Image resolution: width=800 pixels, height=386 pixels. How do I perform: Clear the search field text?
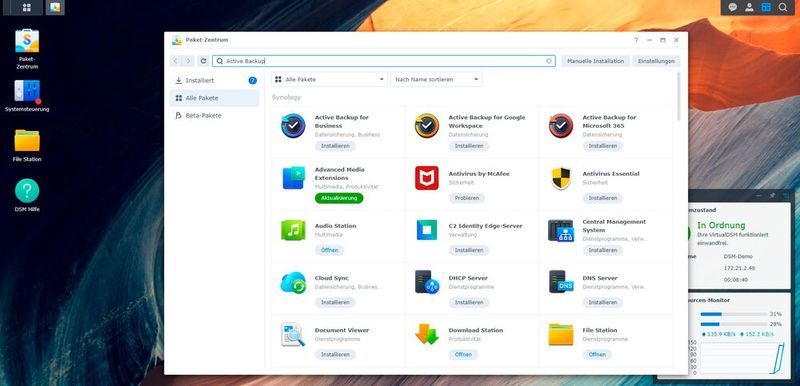pos(549,61)
